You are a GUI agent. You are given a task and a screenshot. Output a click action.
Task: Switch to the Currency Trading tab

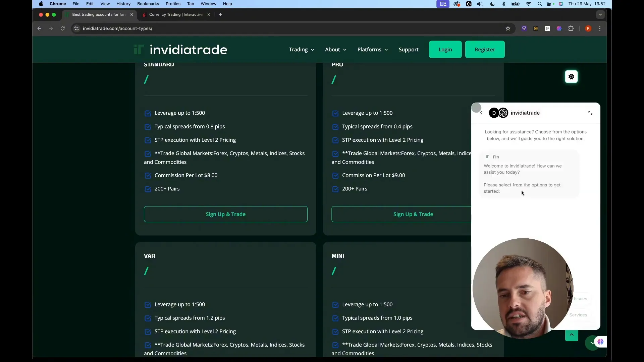point(176,14)
